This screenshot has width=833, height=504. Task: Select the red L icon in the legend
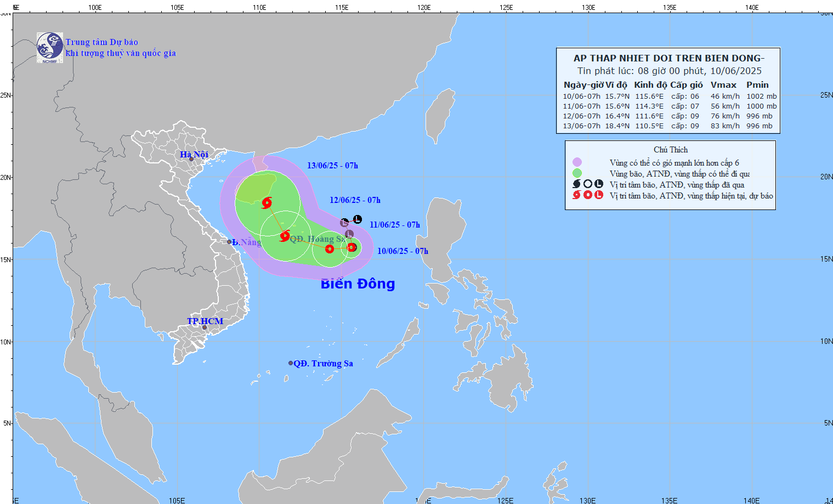click(x=599, y=195)
